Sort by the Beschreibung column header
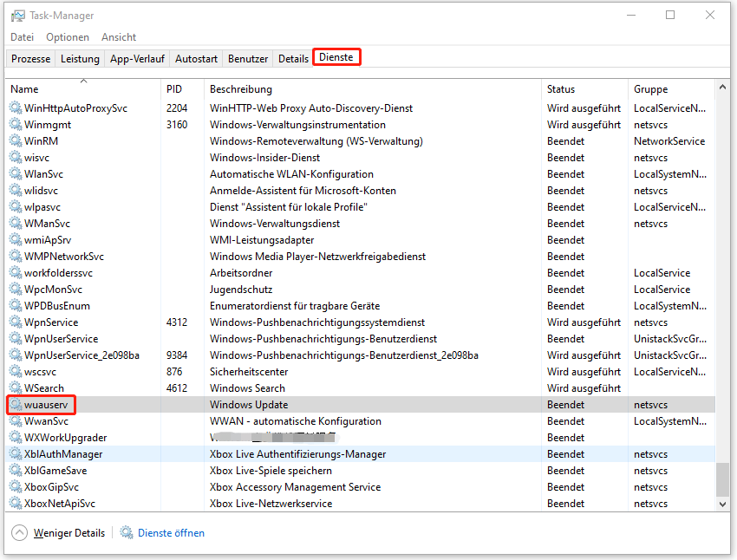Image resolution: width=737 pixels, height=560 pixels. 373,88
